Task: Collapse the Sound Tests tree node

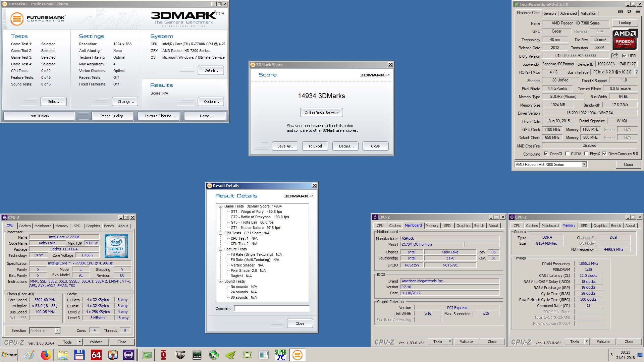Action: click(x=221, y=282)
